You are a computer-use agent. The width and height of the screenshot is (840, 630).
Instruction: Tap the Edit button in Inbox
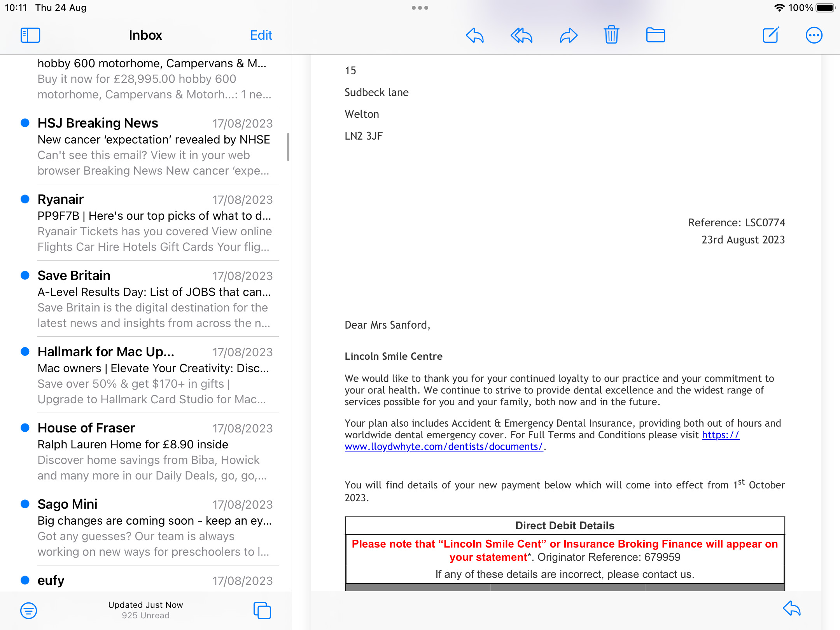[261, 35]
